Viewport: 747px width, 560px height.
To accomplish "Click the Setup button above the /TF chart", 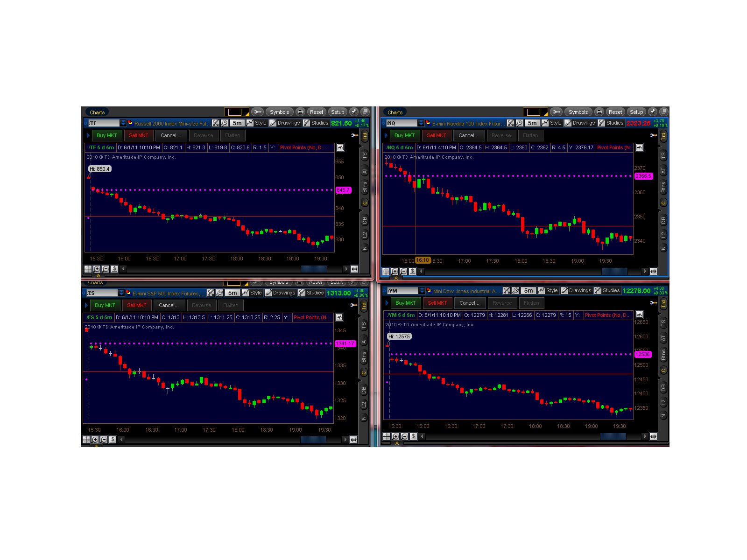I will click(x=338, y=112).
